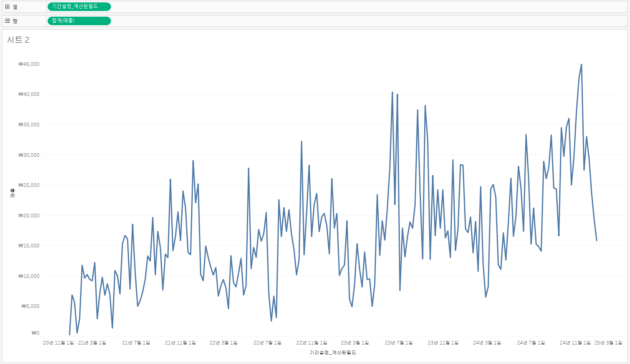Click the vertical y-axis title 매출
630x364 pixels.
pos(13,193)
